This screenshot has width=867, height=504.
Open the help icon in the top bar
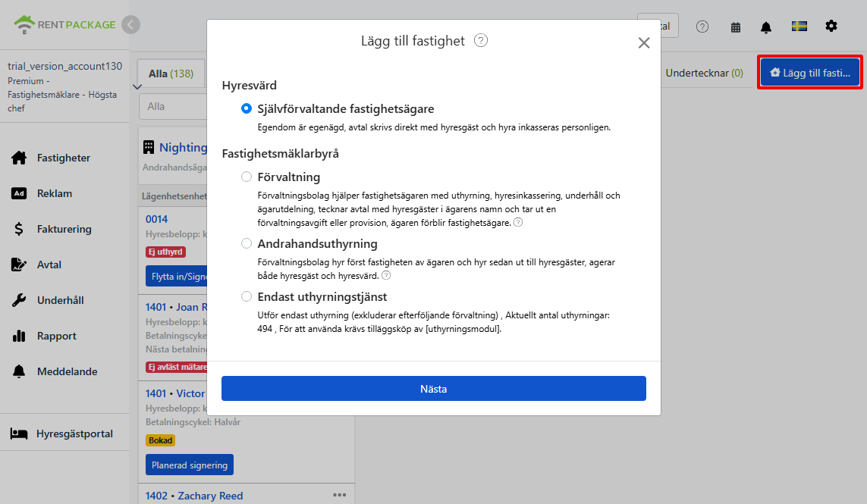[702, 27]
